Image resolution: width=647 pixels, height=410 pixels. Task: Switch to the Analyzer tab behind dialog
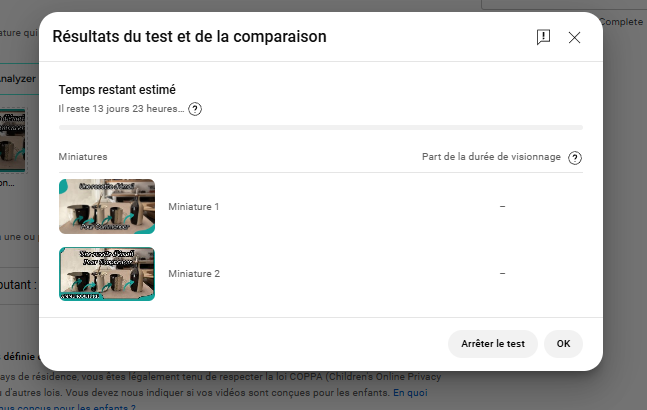tap(18, 79)
